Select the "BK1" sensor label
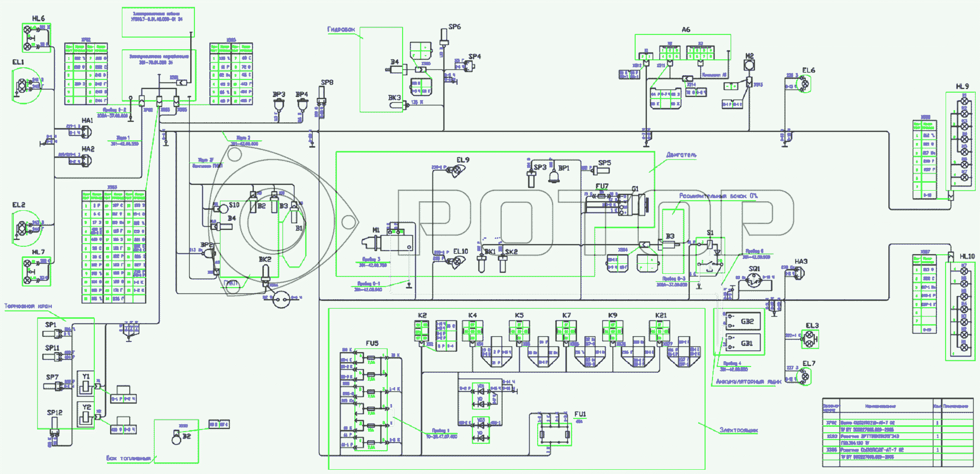 (x=490, y=252)
